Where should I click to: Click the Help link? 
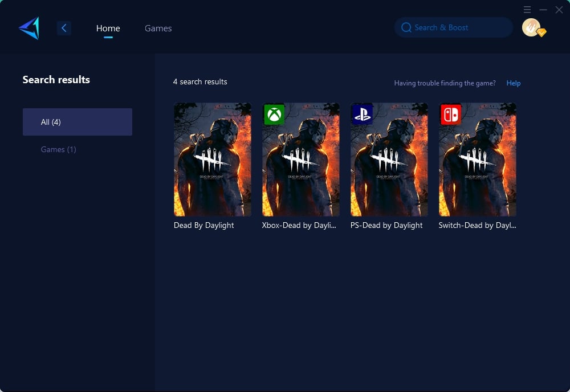pyautogui.click(x=514, y=83)
